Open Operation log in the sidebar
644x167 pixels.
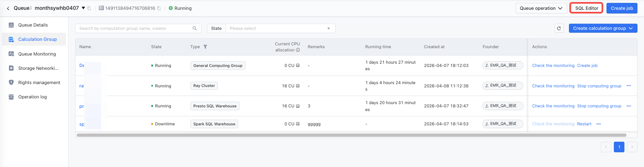coord(34,97)
